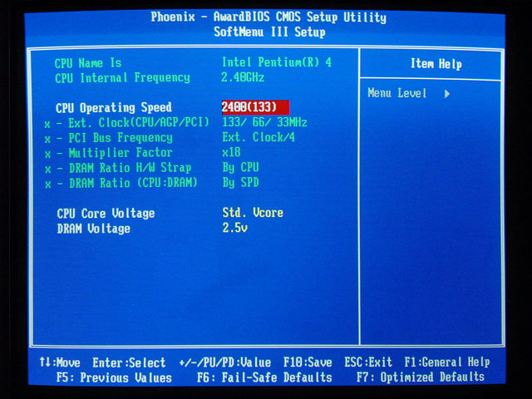Click the F1:General Help hint
532x399 pixels.
tap(447, 362)
